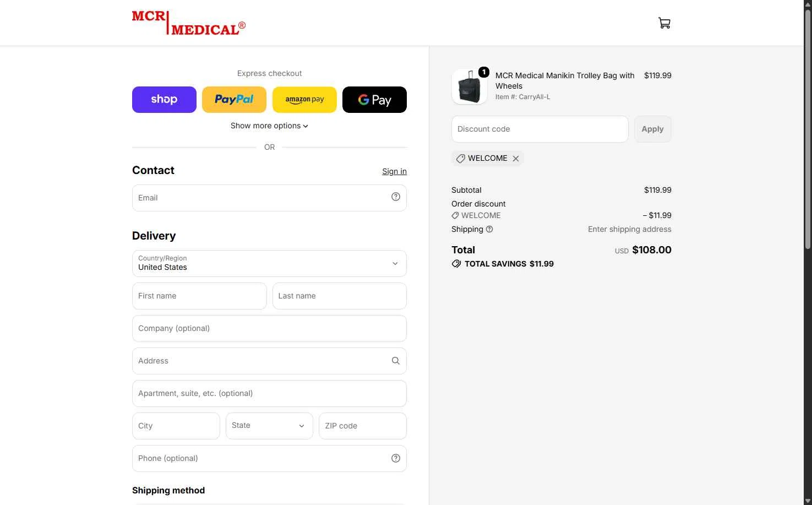Focus the Last name field
812x505 pixels.
coord(340,296)
